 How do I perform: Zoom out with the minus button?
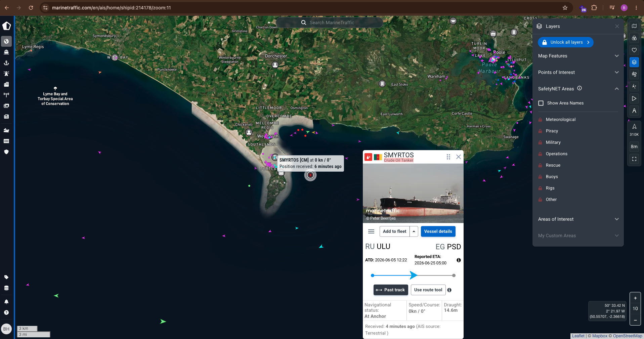coord(635,320)
